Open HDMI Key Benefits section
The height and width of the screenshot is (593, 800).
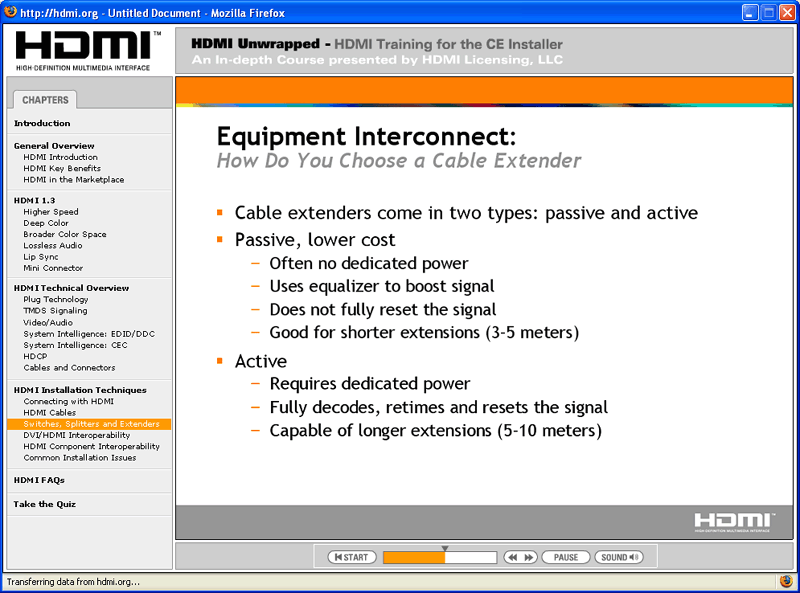pos(62,168)
